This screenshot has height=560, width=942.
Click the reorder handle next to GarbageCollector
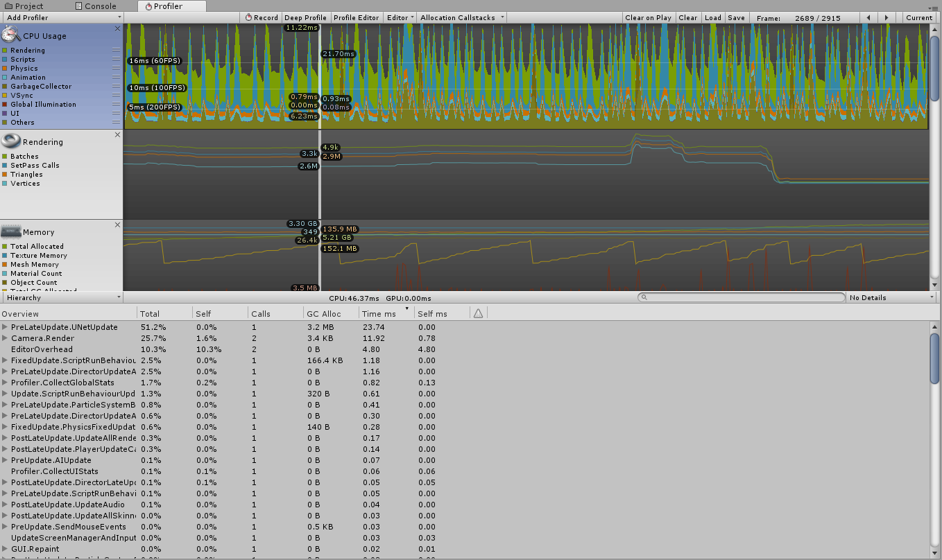[117, 87]
